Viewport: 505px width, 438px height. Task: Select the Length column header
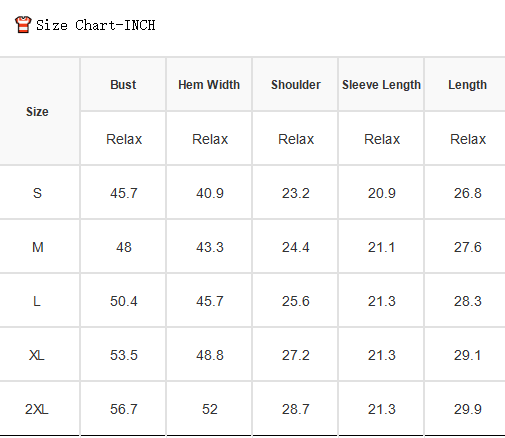[x=467, y=85]
